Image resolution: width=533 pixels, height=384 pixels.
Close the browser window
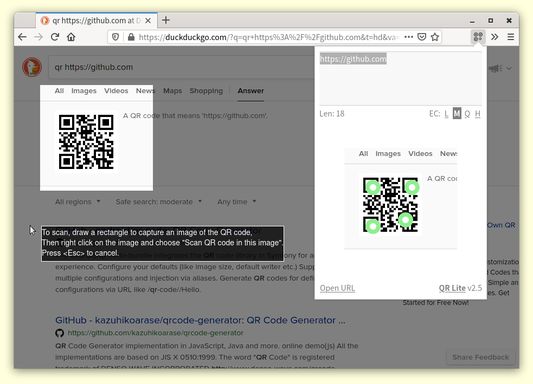coord(509,21)
